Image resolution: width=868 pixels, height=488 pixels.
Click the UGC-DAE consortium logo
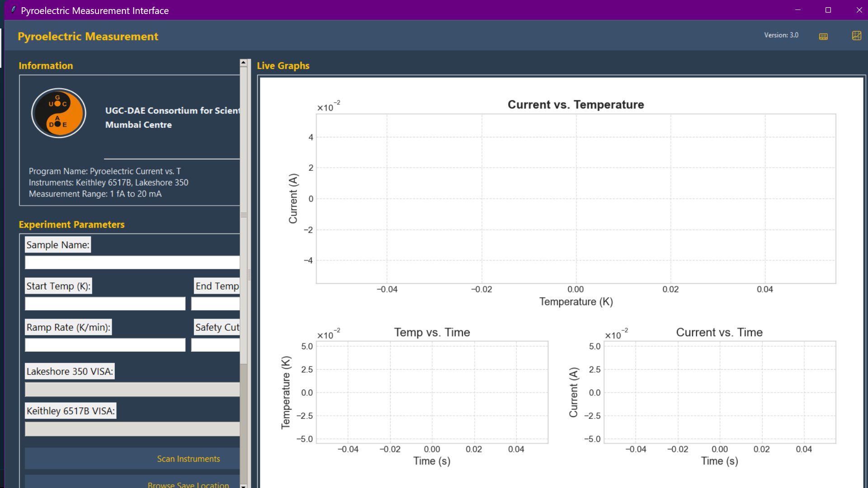[58, 113]
